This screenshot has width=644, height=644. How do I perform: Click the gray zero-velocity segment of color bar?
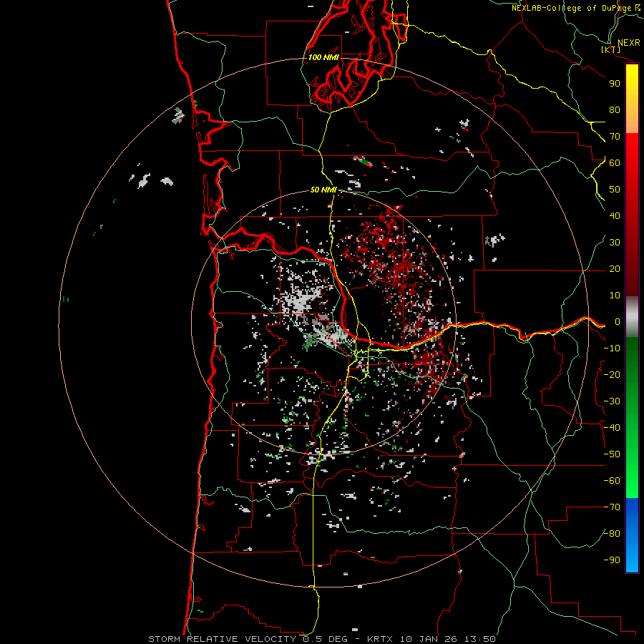pos(632,317)
